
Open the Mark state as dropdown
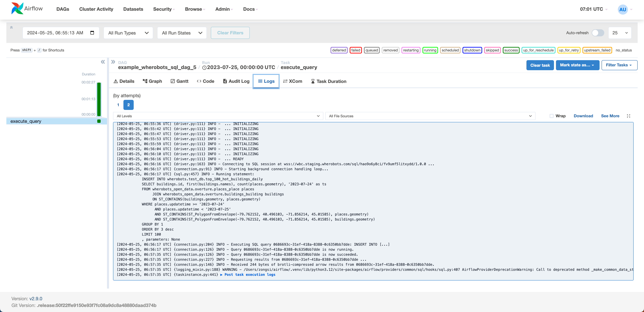[577, 65]
